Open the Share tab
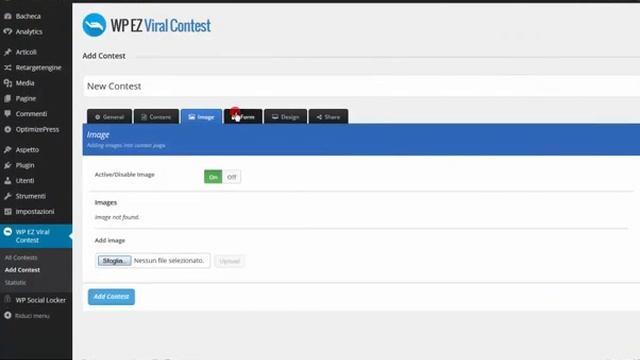This screenshot has height=360, width=640. click(328, 117)
